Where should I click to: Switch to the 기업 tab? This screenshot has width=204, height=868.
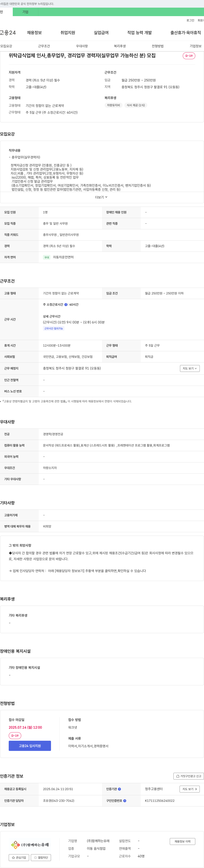25,12
